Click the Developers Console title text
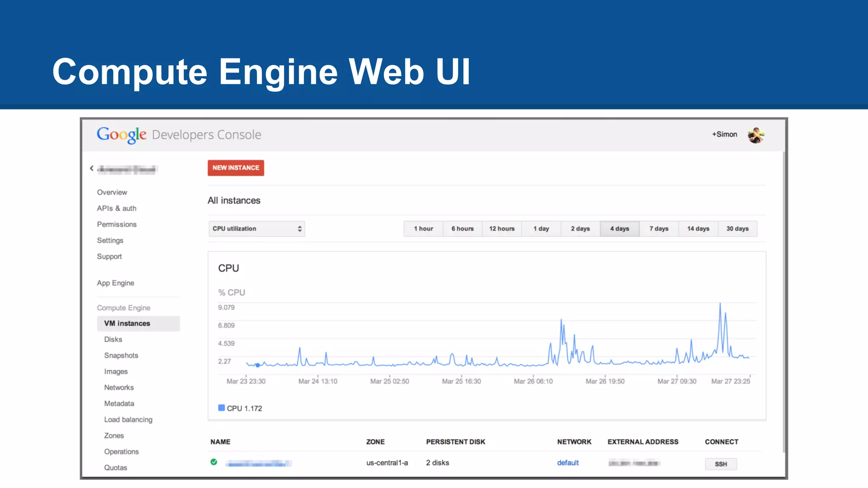868x488 pixels. 206,135
